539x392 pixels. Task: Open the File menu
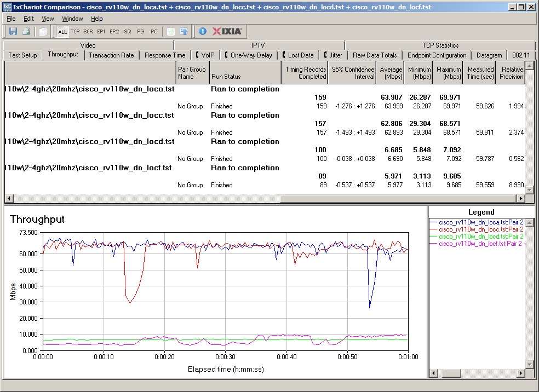click(x=11, y=19)
